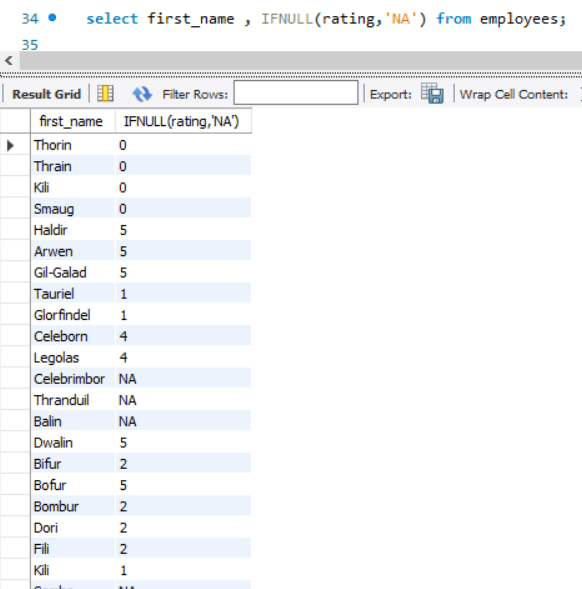Click the rating 4 cell for Celeborn

coord(183,336)
